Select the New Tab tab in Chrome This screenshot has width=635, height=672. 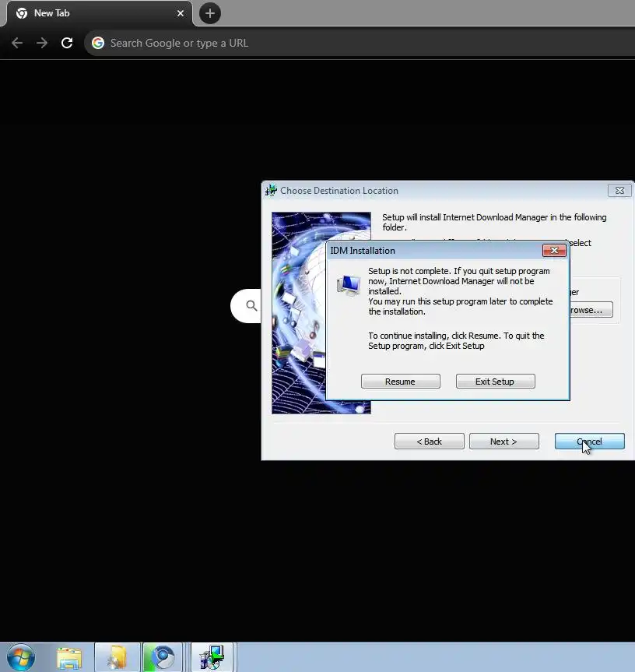click(x=100, y=13)
